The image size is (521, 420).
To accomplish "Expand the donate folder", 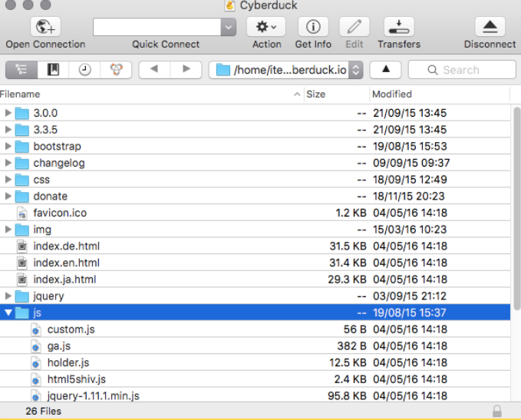I will 8,197.
